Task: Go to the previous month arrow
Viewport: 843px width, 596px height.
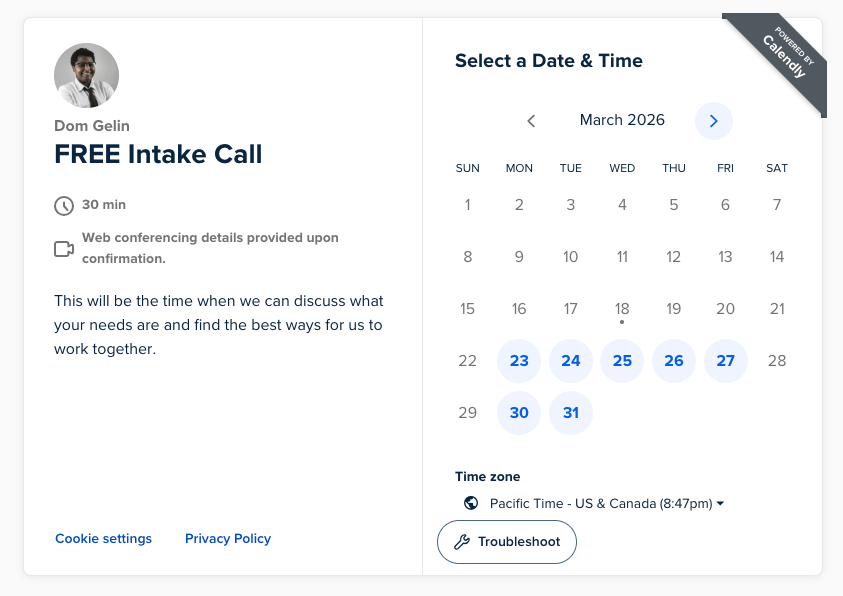Action: click(531, 121)
